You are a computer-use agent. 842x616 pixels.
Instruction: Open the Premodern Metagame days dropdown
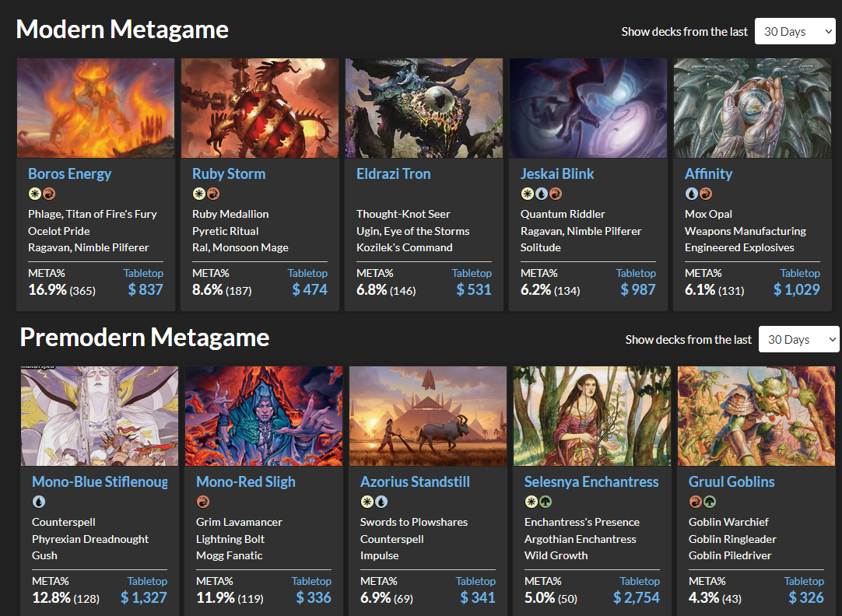(x=799, y=340)
